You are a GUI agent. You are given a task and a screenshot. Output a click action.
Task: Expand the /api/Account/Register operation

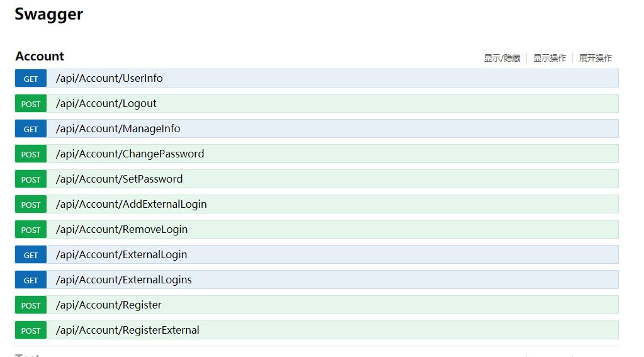click(108, 305)
